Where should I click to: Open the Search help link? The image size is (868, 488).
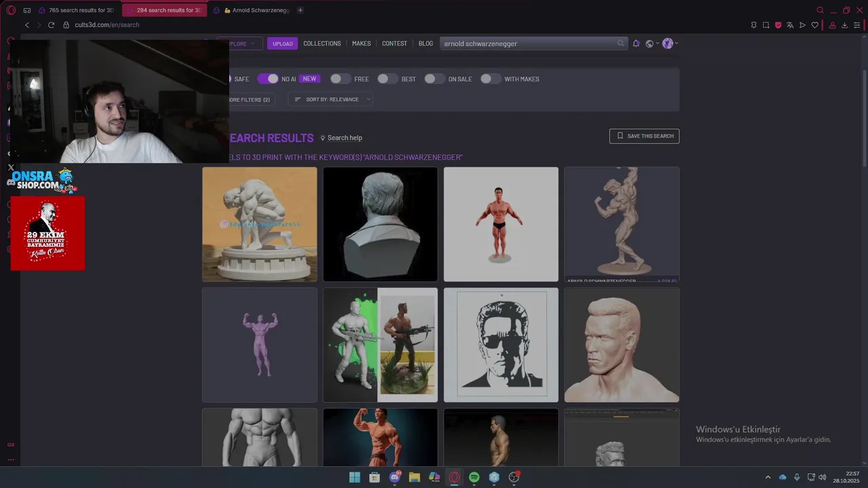click(x=341, y=138)
